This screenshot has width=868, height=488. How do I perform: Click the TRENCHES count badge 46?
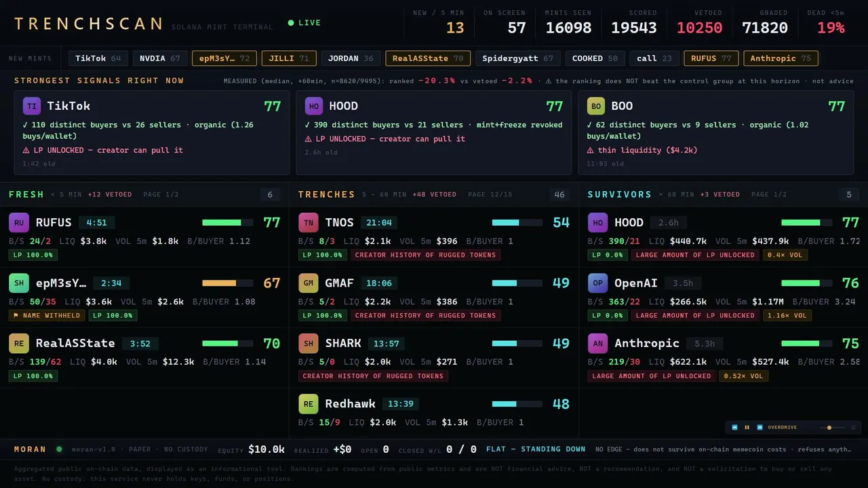(x=559, y=195)
